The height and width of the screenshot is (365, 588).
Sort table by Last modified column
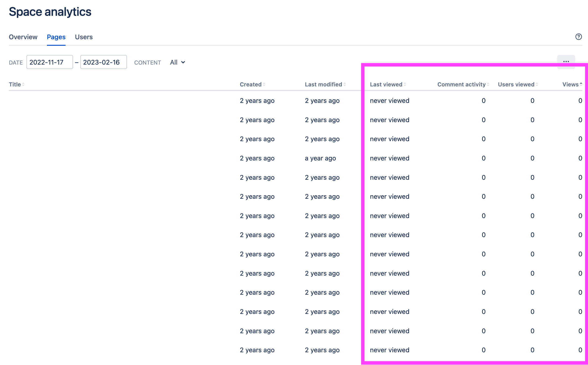325,85
